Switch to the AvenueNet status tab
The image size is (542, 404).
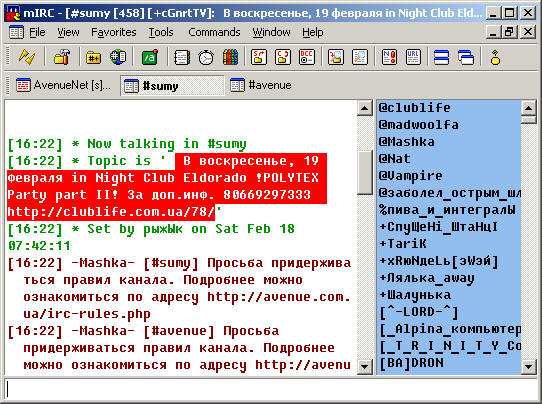[x=63, y=85]
